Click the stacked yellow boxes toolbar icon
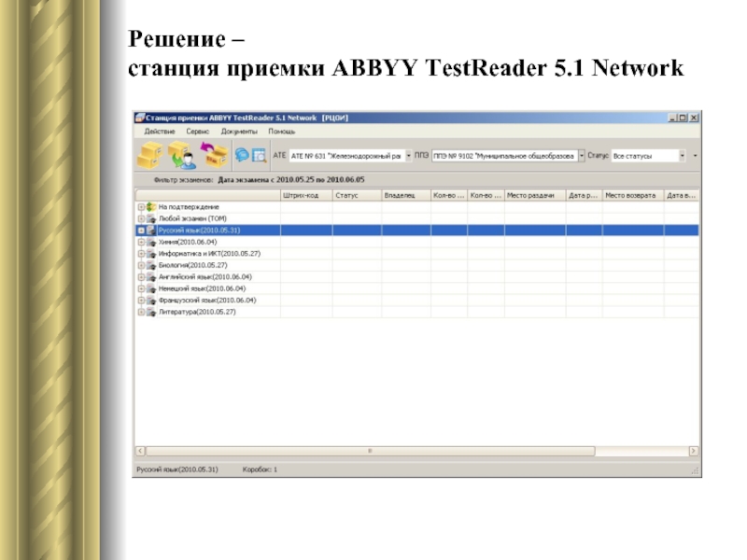Screen dimensions: 747x560 [x=149, y=155]
